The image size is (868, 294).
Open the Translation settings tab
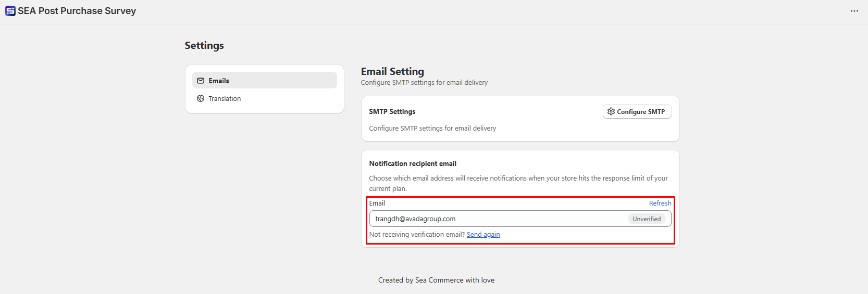click(265, 98)
